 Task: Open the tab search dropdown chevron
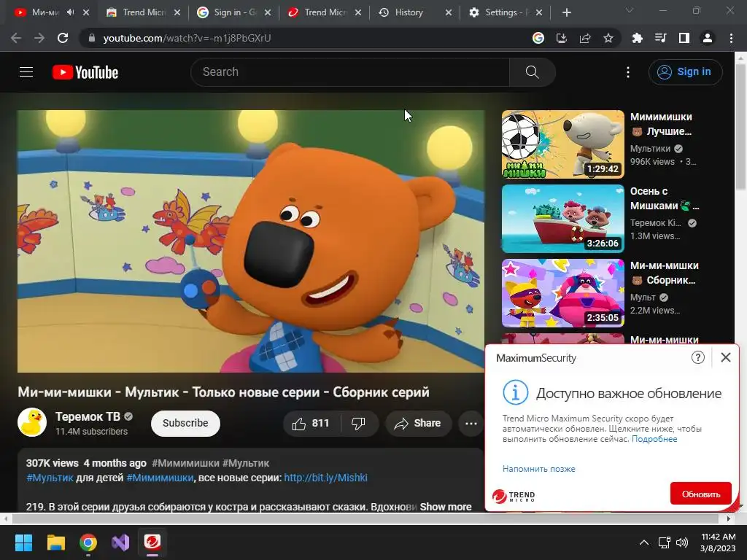click(630, 10)
